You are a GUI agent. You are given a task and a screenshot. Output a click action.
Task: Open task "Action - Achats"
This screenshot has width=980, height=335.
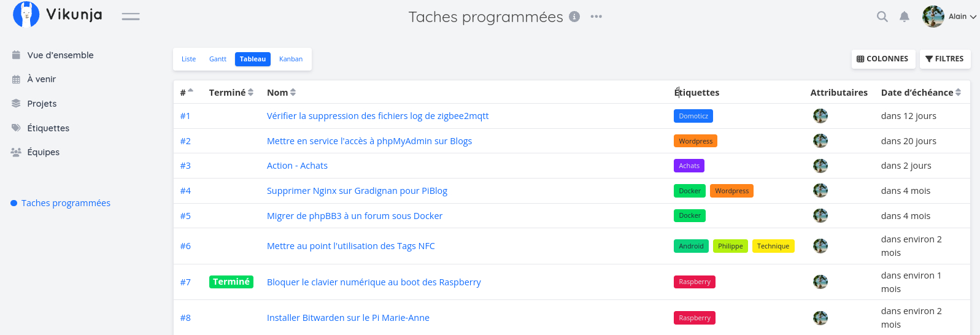click(297, 166)
